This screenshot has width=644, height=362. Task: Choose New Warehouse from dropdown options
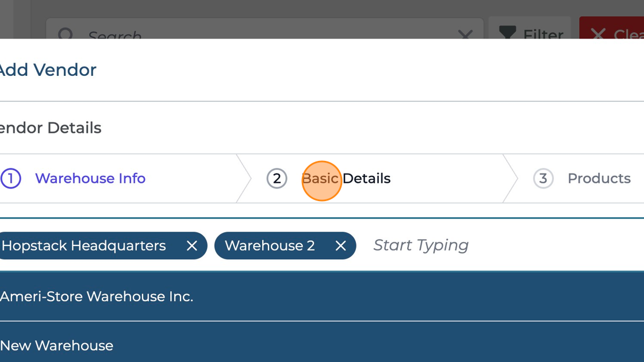coord(56,345)
